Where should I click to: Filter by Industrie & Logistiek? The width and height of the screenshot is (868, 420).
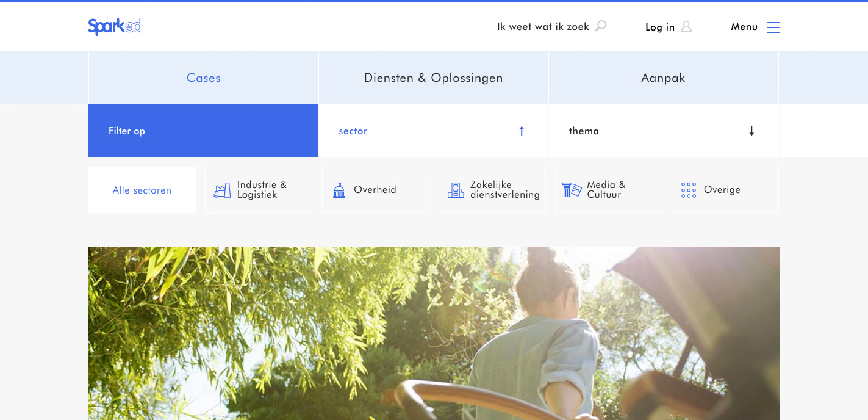259,190
